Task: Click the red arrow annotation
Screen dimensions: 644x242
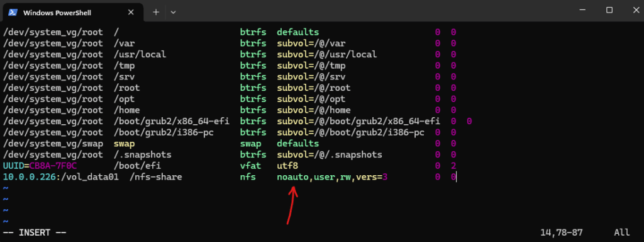Action: pos(292,206)
